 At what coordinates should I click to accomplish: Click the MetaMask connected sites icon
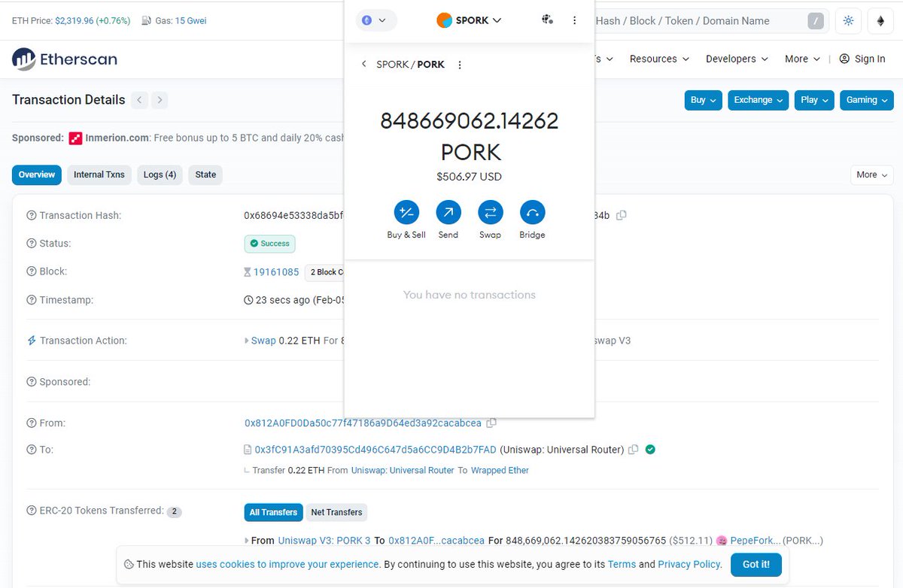(548, 20)
